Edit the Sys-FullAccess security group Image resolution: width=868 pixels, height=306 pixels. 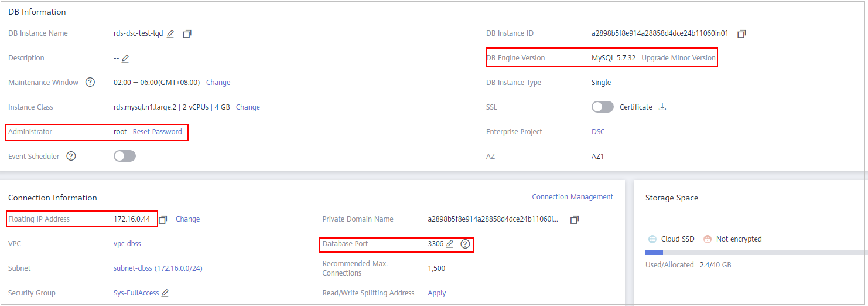point(165,293)
